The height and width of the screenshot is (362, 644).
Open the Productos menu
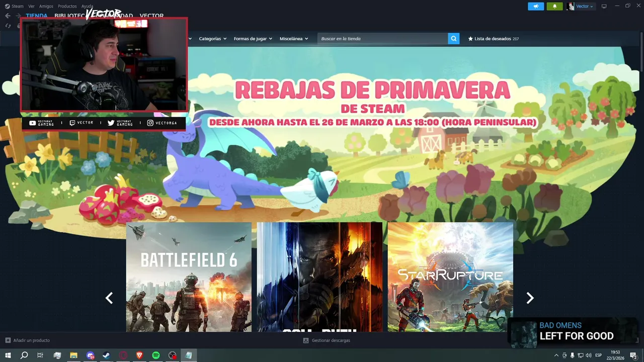pyautogui.click(x=67, y=6)
